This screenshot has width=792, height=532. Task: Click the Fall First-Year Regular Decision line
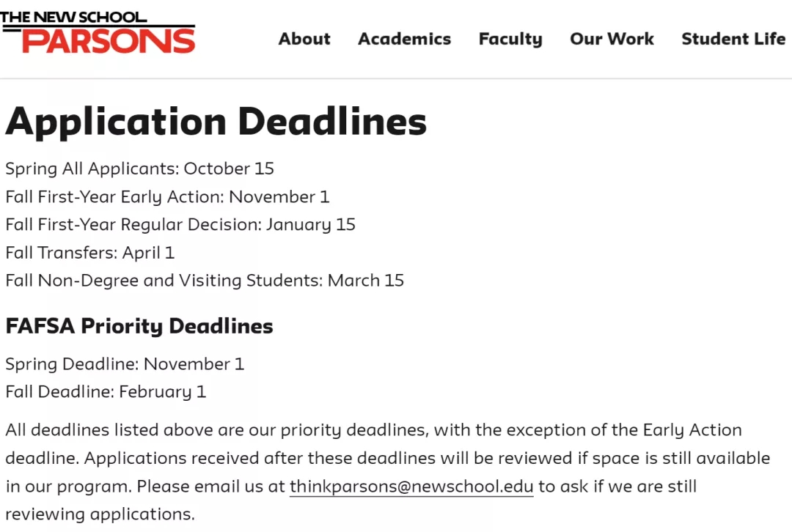pos(180,224)
